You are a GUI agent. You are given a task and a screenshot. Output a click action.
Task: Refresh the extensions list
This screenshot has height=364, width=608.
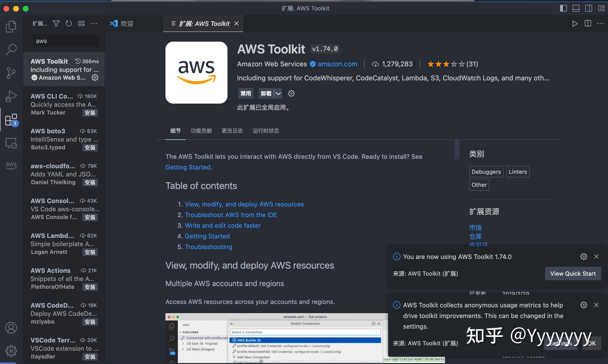69,23
